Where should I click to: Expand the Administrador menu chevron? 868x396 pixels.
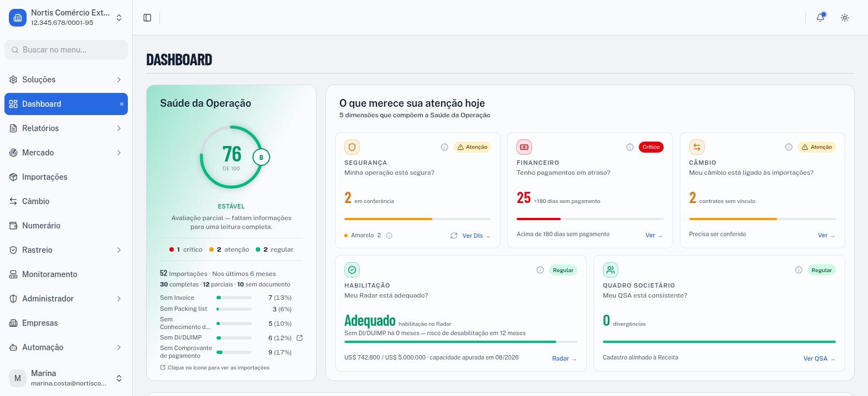click(x=118, y=299)
